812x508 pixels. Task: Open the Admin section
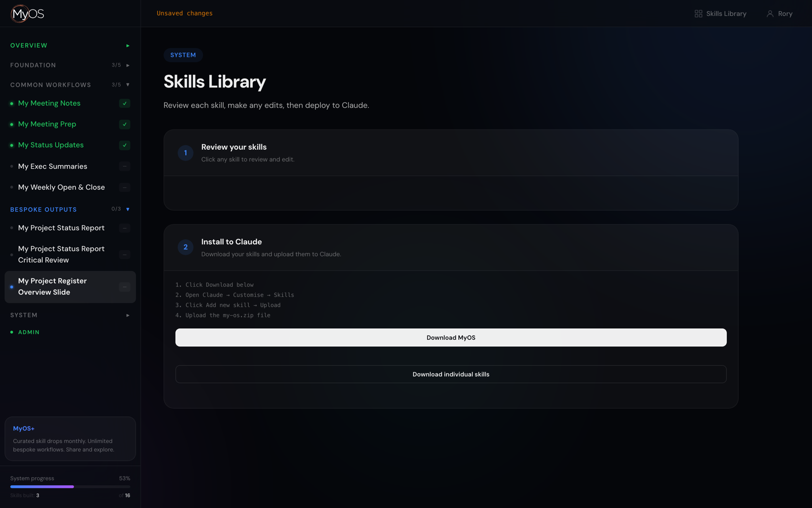(29, 332)
